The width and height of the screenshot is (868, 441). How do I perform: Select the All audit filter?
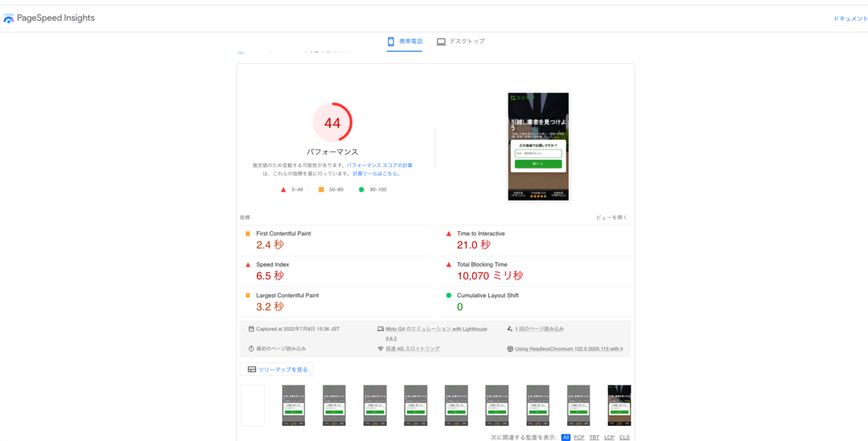pyautogui.click(x=566, y=437)
